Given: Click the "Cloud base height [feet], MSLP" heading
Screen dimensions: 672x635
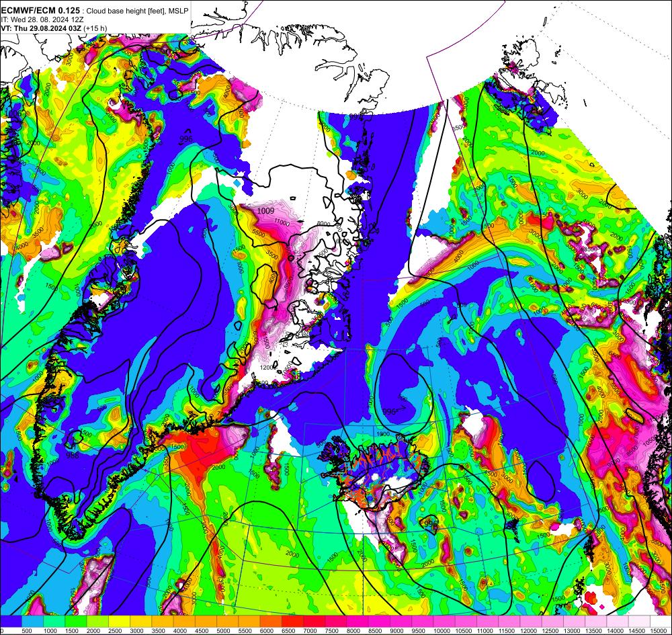Looking at the screenshot, I should point(137,11).
